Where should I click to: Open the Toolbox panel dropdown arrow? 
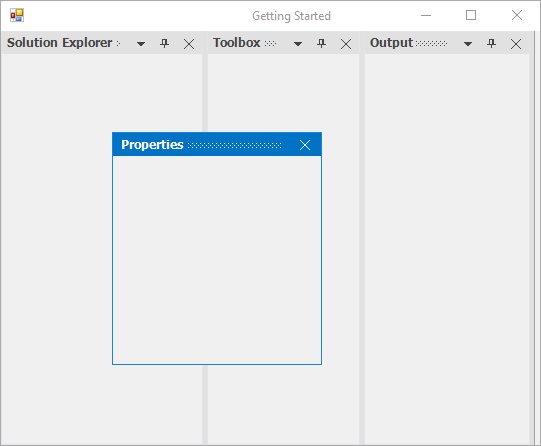[298, 44]
